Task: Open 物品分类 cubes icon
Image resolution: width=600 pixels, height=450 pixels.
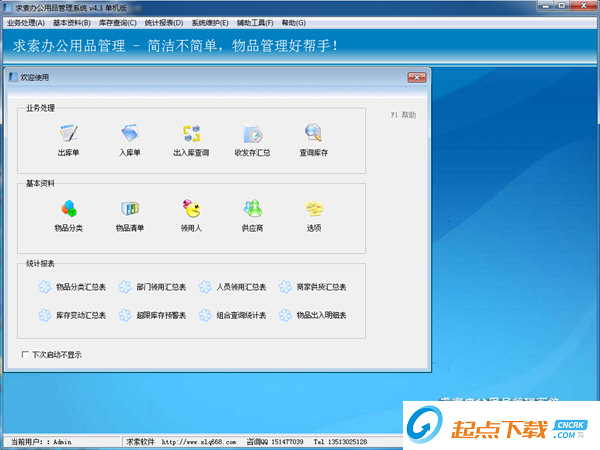Action: [69, 208]
